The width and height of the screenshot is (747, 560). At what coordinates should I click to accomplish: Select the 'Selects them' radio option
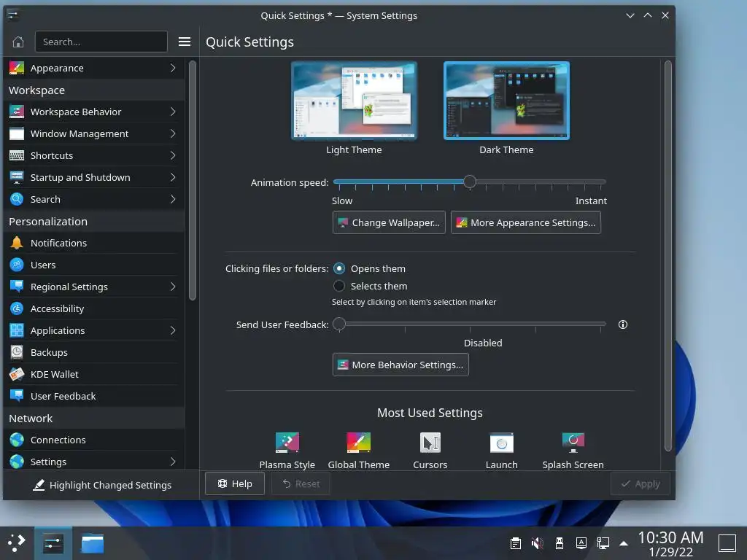pyautogui.click(x=339, y=286)
